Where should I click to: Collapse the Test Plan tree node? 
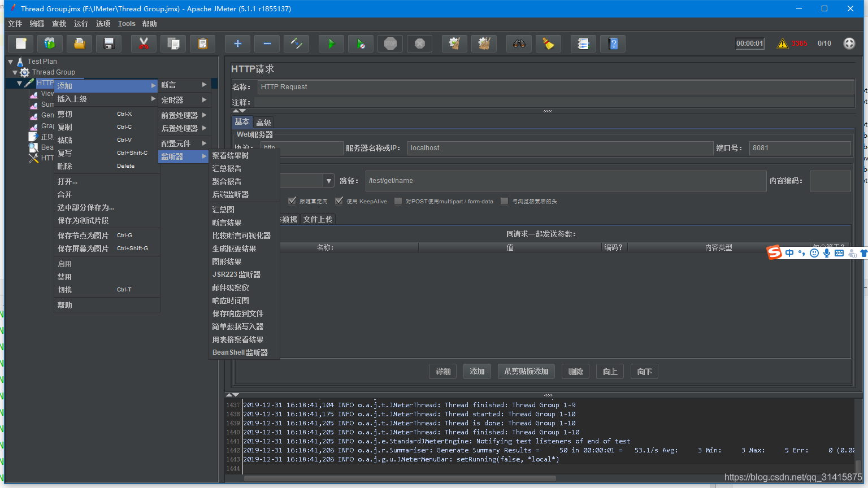click(11, 62)
